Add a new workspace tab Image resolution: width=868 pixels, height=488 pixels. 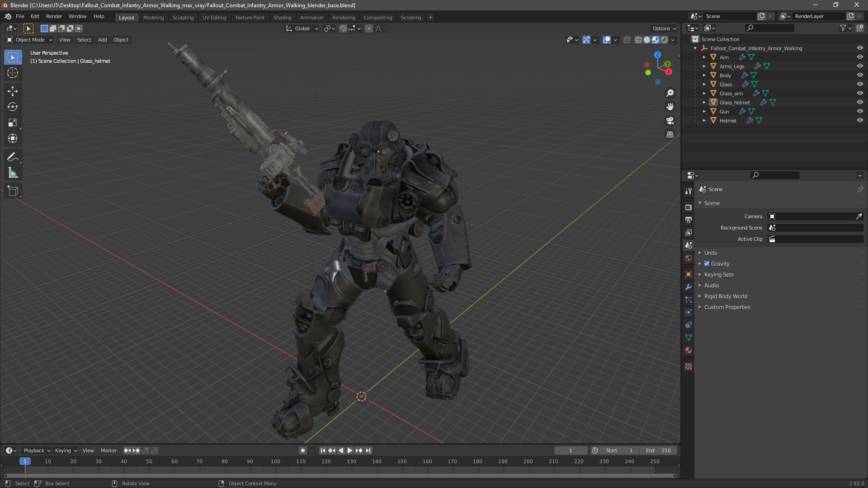click(430, 17)
